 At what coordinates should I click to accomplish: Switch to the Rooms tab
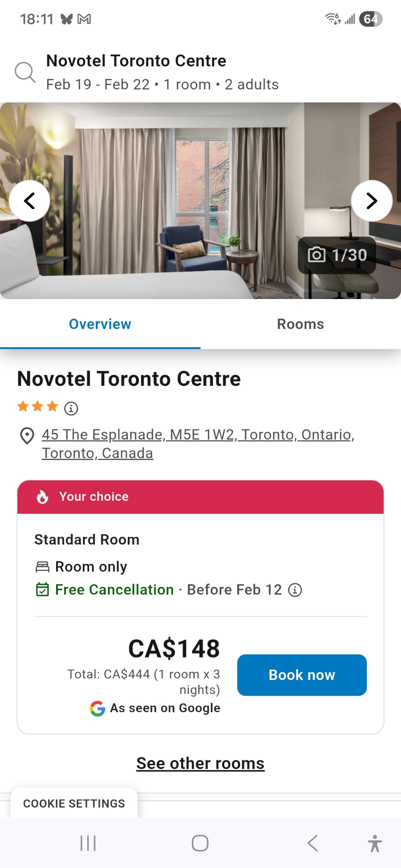point(300,324)
